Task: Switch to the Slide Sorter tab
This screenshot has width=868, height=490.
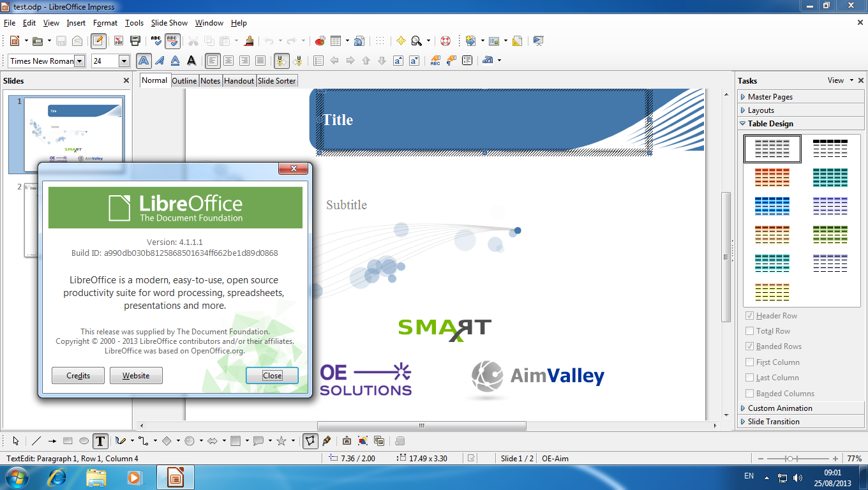Action: click(276, 81)
